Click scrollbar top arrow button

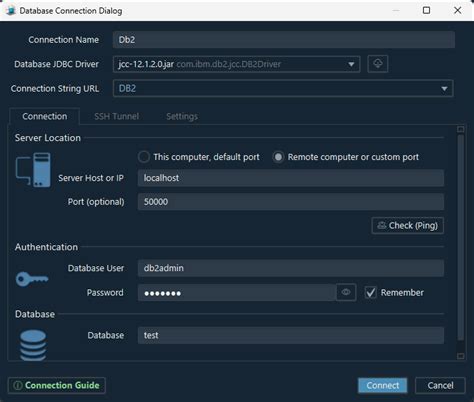tap(461, 129)
